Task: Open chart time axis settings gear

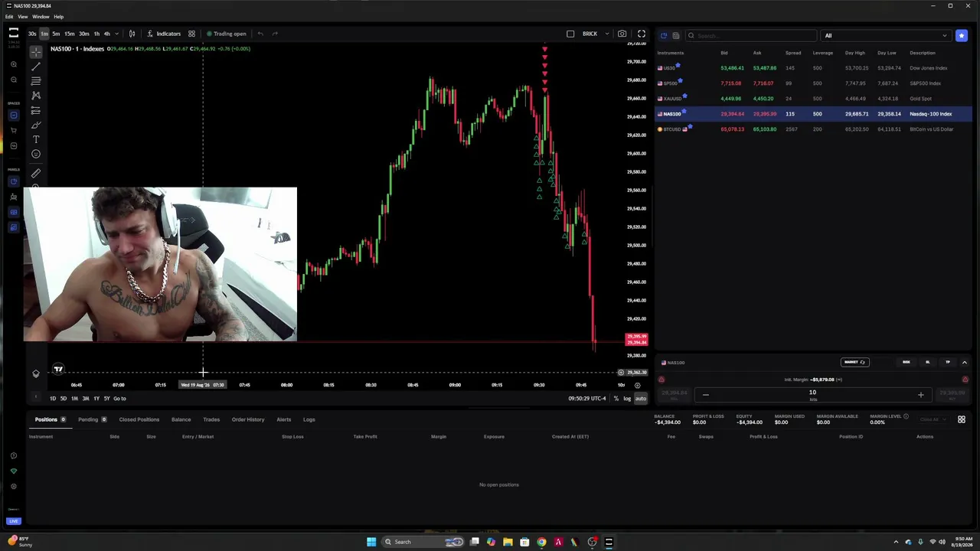Action: 637,385
